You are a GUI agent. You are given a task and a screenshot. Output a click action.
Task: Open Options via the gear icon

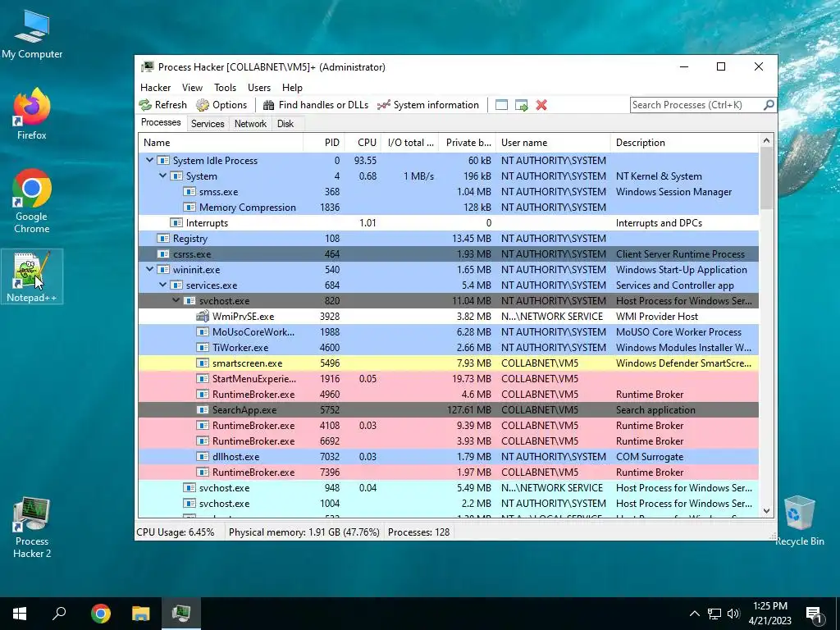(x=203, y=105)
